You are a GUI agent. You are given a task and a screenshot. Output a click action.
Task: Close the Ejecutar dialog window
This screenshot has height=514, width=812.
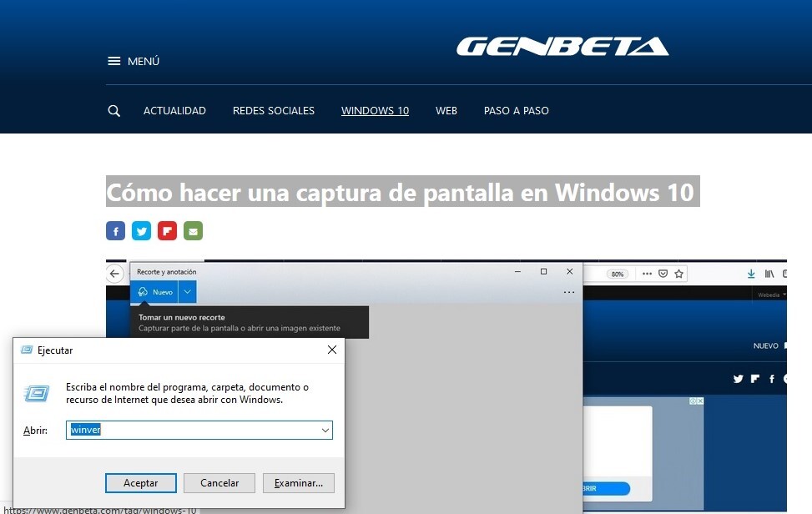[331, 350]
